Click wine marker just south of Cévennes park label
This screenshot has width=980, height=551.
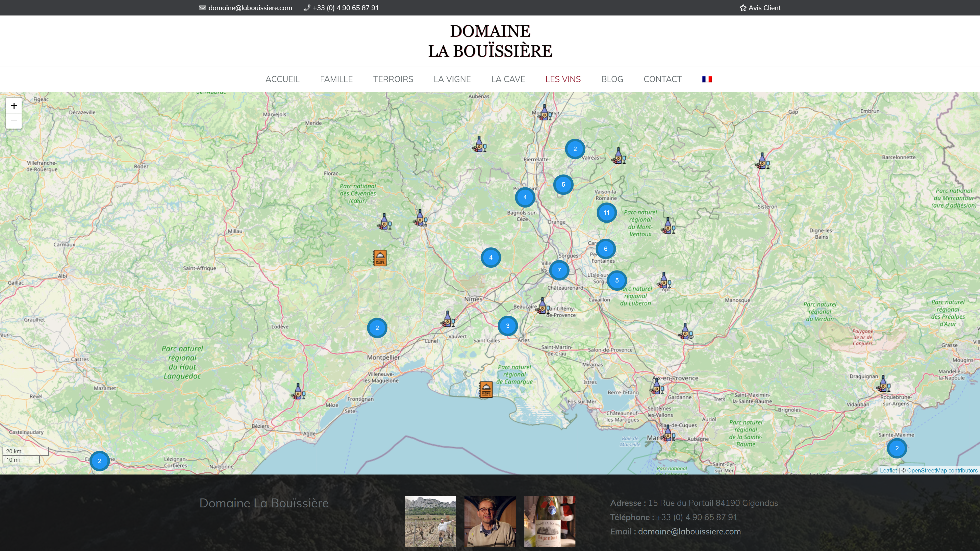tap(384, 222)
